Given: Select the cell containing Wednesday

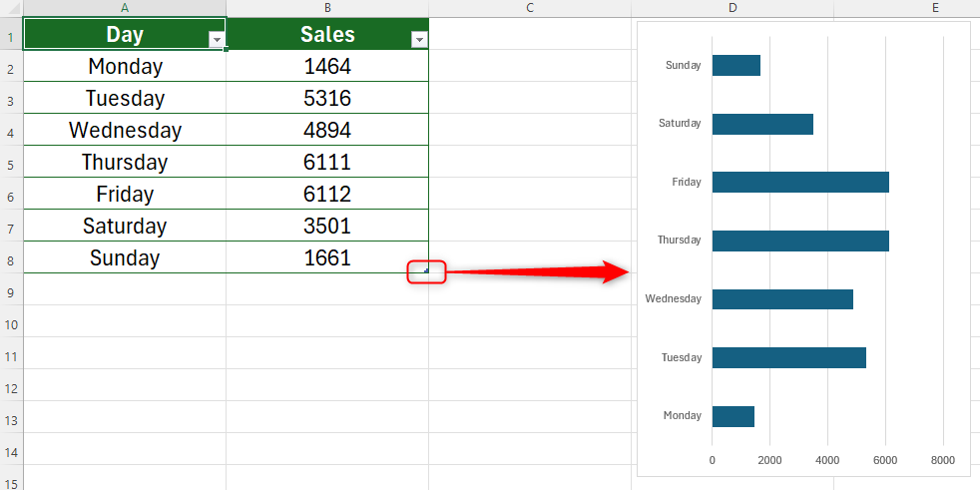Looking at the screenshot, I should click(125, 130).
